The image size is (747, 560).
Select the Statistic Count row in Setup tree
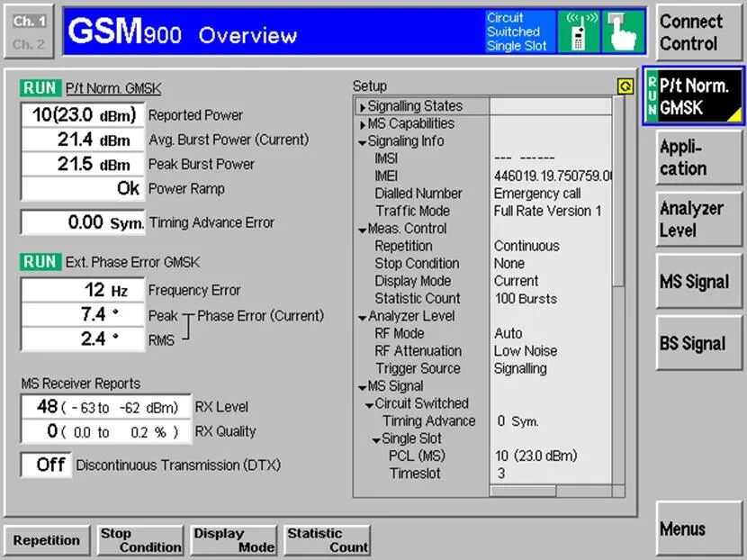(x=483, y=298)
